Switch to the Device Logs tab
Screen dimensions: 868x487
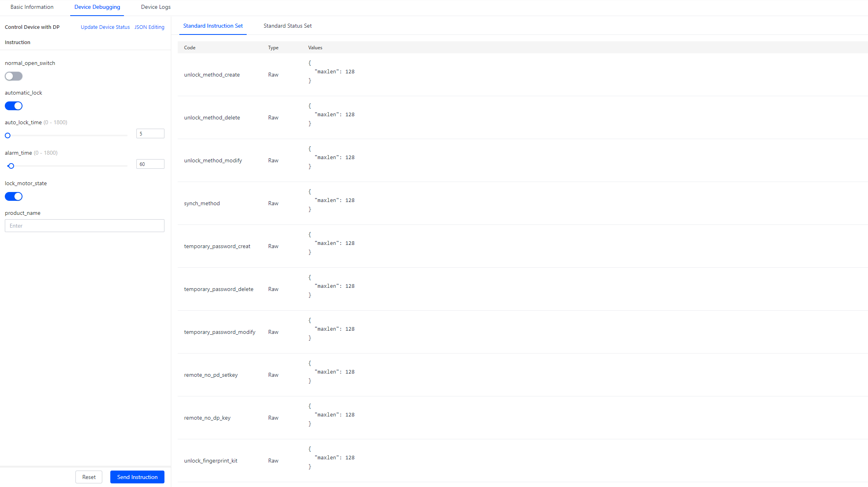click(x=156, y=7)
